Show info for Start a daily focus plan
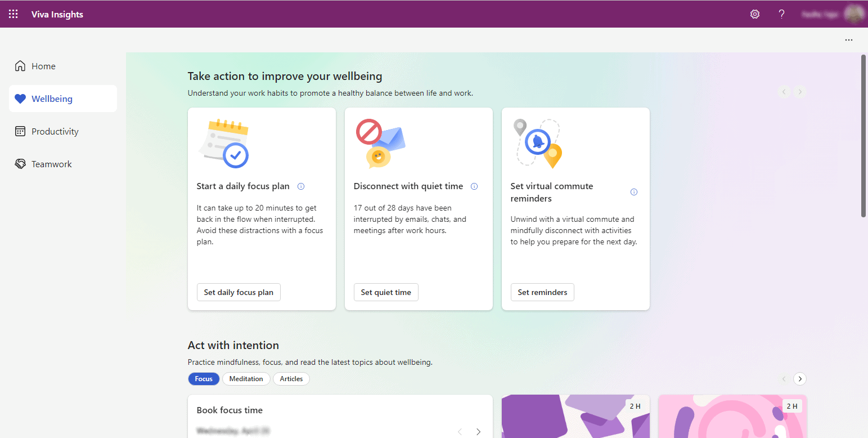The height and width of the screenshot is (438, 868). (x=301, y=186)
